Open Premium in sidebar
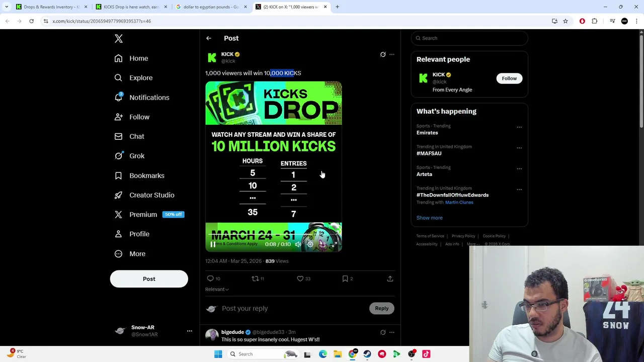 [x=149, y=215]
